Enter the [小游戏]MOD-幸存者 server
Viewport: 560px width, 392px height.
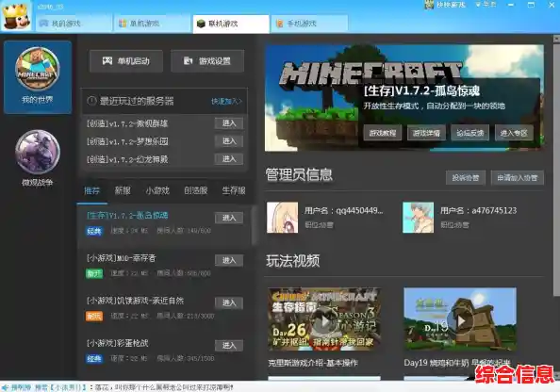point(229,260)
